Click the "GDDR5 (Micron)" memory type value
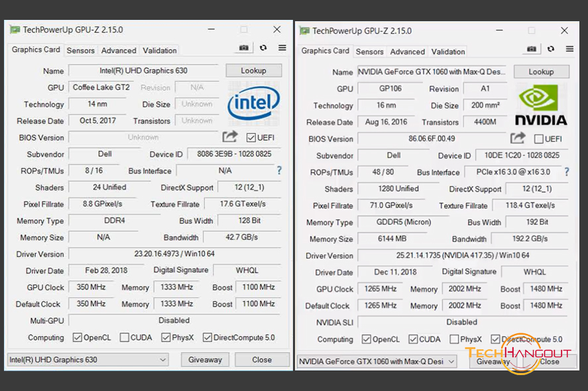 coord(404,222)
